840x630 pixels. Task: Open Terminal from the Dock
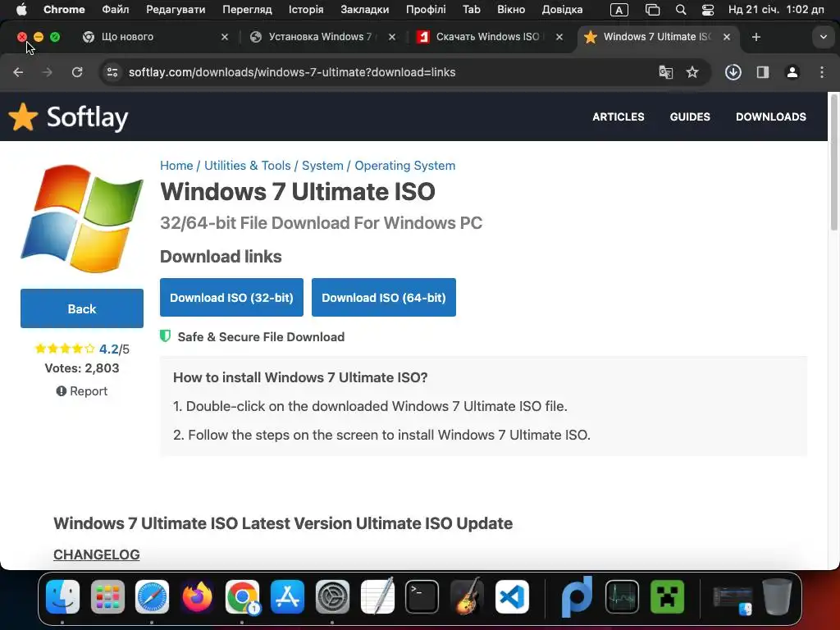tap(422, 597)
